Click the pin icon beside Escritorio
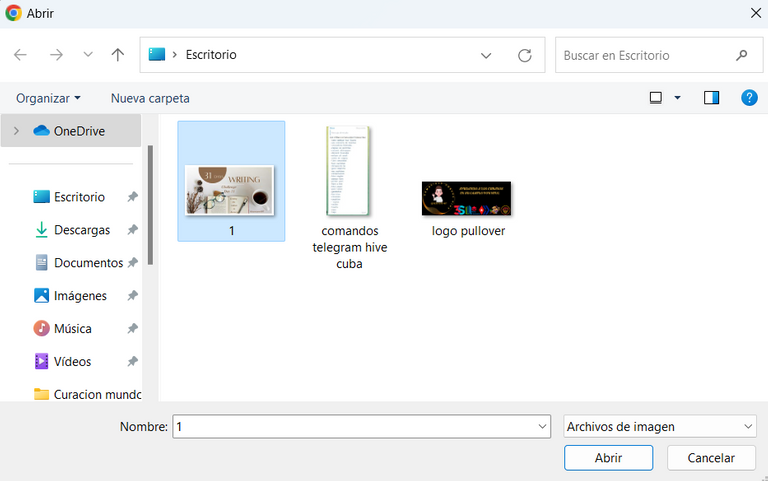 (132, 197)
